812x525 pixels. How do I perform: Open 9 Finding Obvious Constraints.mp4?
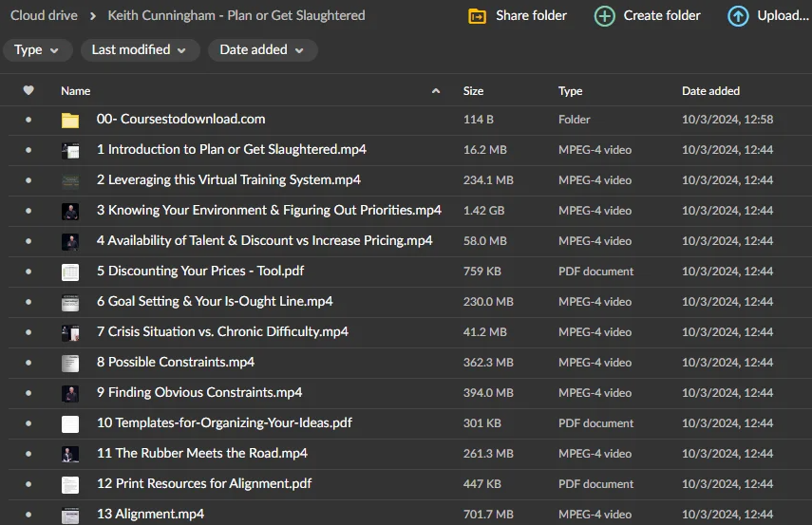[198, 393]
